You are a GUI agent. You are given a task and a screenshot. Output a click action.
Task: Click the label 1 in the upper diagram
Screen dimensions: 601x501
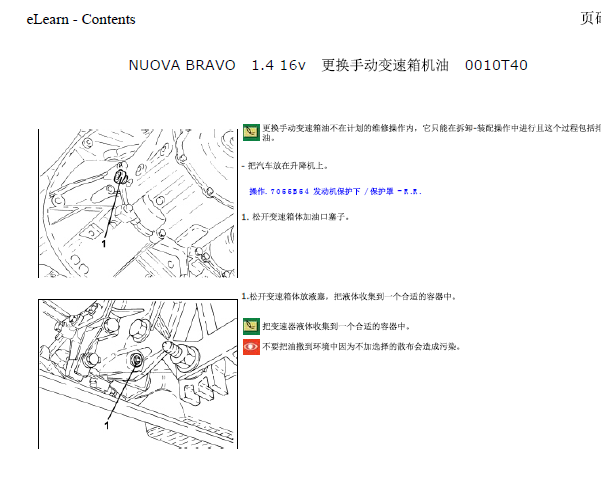point(103,244)
